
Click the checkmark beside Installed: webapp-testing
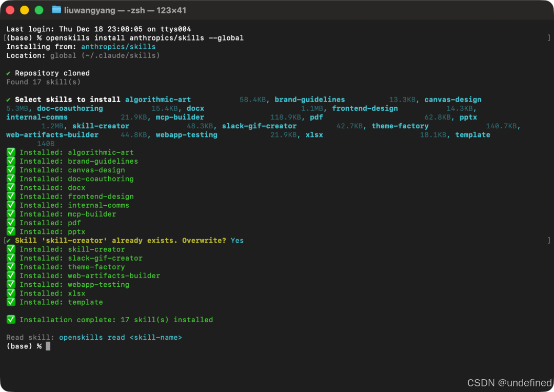(x=11, y=284)
